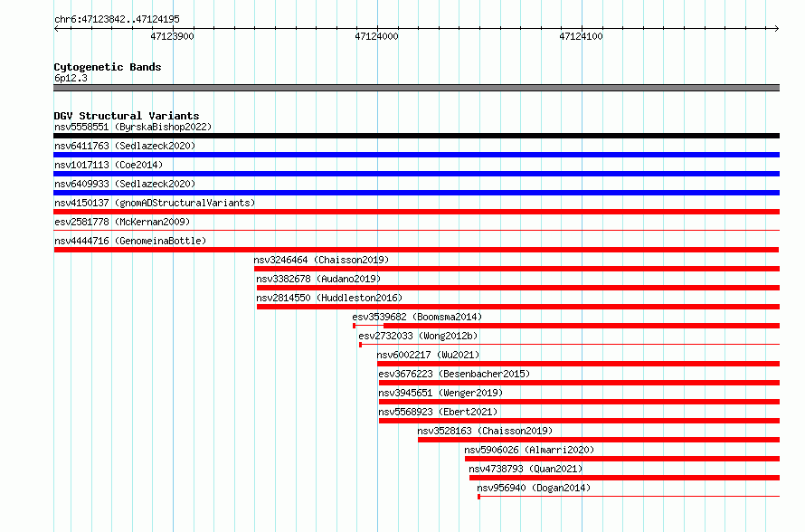805x532 pixels.
Task: Click the 47124100 ruler position
Action: [582, 36]
